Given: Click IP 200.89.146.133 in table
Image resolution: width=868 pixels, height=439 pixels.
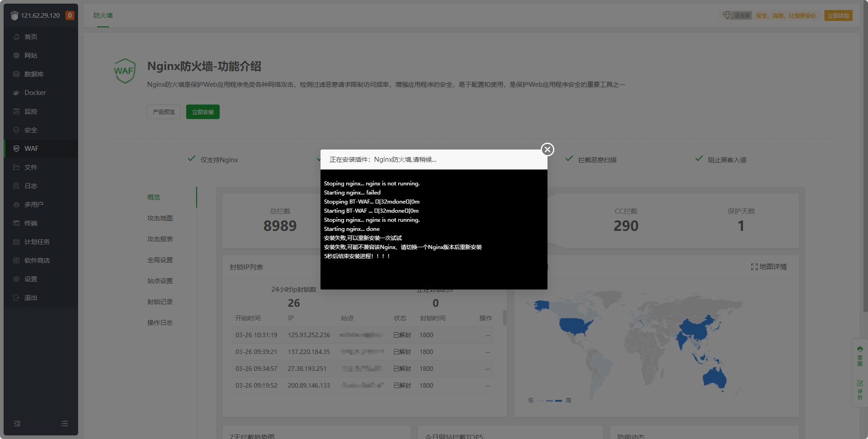Looking at the screenshot, I should click(x=309, y=385).
